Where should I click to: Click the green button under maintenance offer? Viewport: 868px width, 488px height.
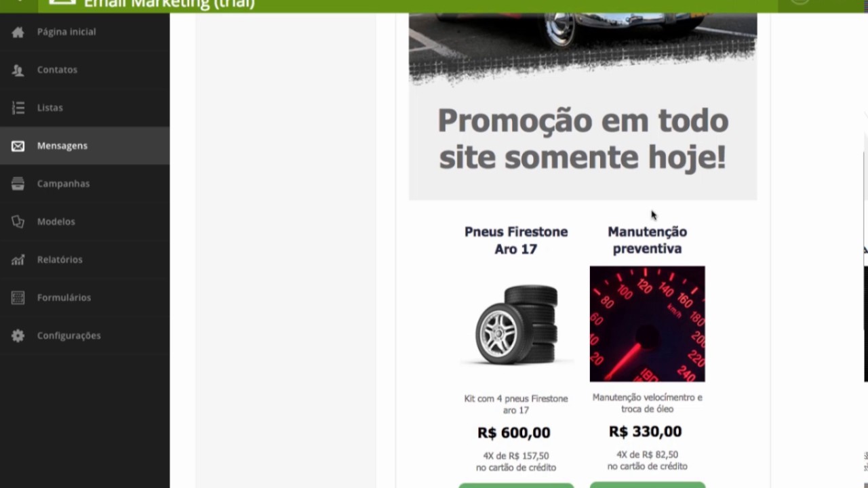tap(647, 485)
